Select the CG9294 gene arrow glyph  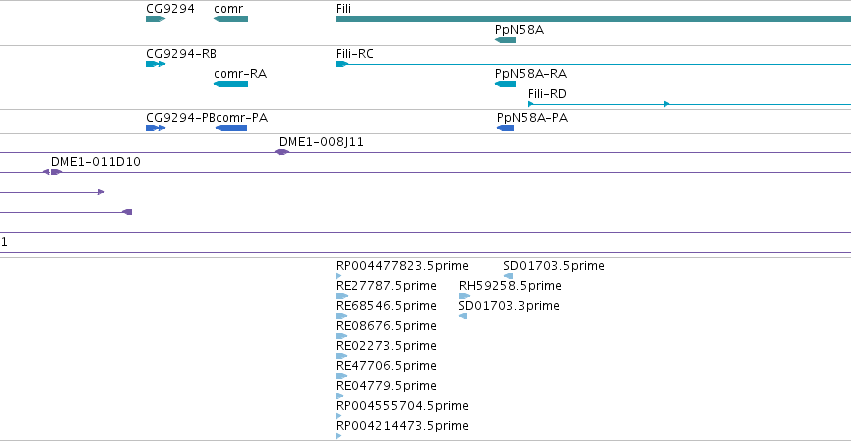coord(155,19)
